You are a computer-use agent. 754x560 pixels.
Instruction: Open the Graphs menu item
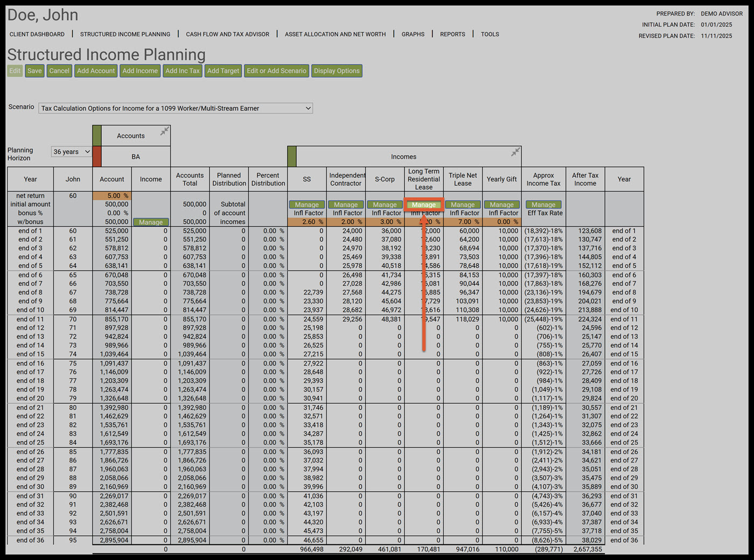tap(413, 34)
